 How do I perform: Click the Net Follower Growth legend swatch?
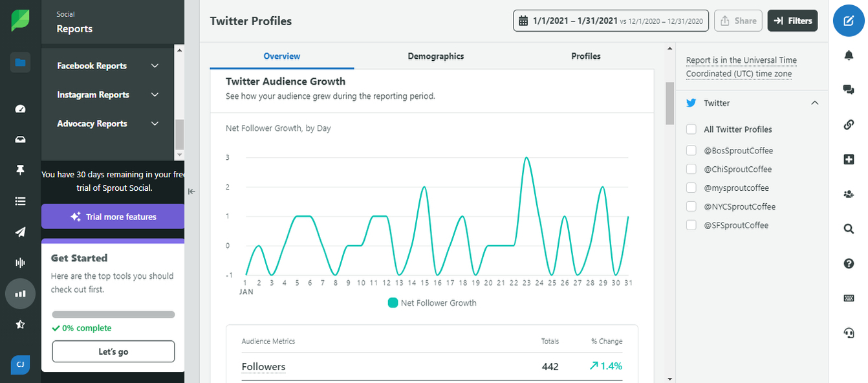[393, 303]
